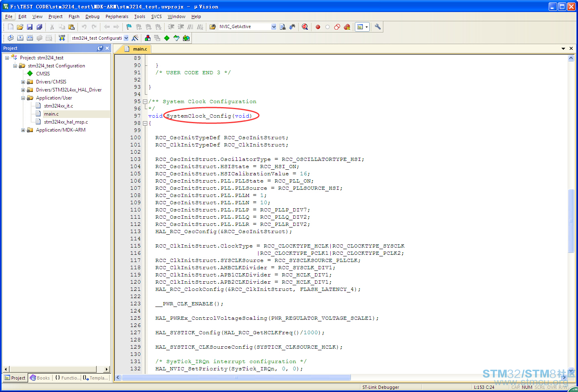Switch to the main.c editor tab
578x392 pixels.
point(137,49)
